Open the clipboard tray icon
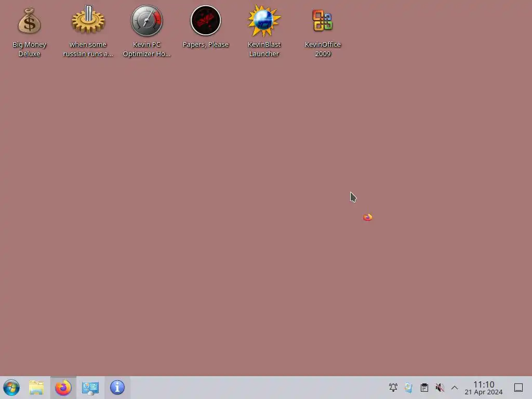This screenshot has height=399, width=532. (424, 388)
